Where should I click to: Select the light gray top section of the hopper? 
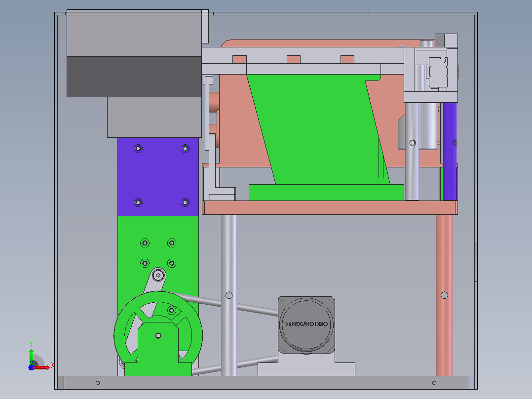pyautogui.click(x=134, y=33)
